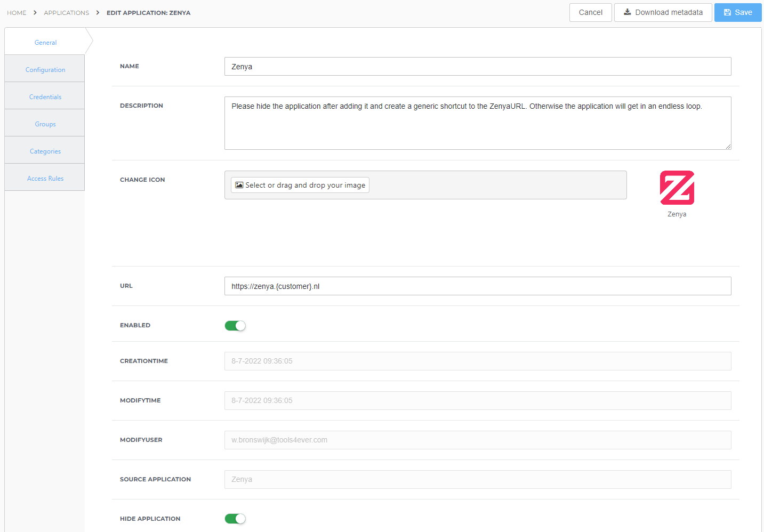Toggle the Hide Application switch
The height and width of the screenshot is (532, 764).
pos(235,519)
